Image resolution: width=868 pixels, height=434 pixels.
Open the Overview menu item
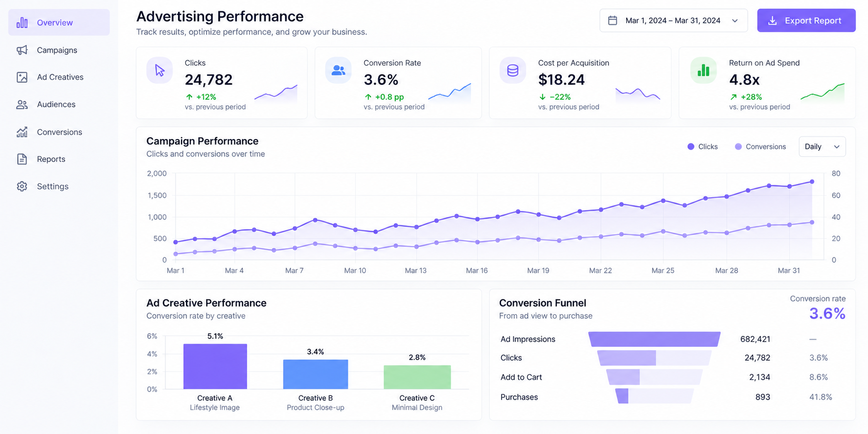(x=59, y=23)
